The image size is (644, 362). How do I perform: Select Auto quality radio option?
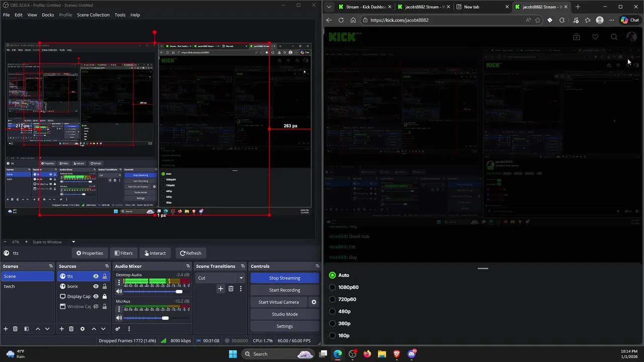[333, 275]
